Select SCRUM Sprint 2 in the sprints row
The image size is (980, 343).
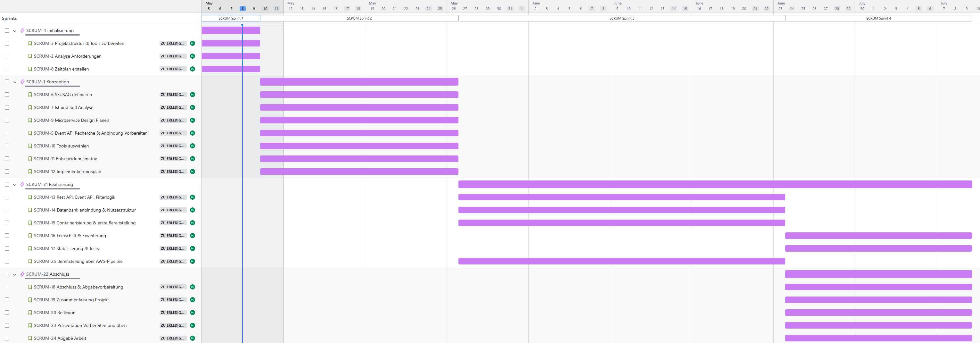pyautogui.click(x=359, y=18)
